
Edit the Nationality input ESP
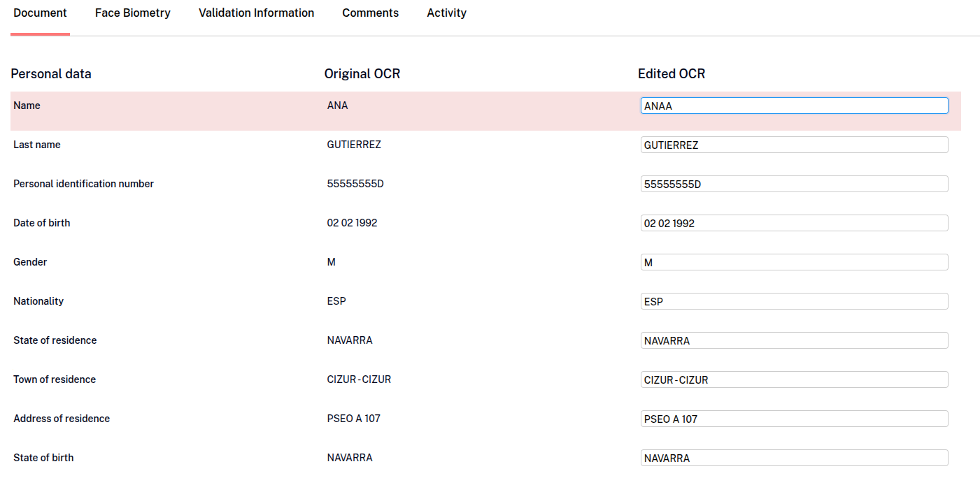coord(794,301)
